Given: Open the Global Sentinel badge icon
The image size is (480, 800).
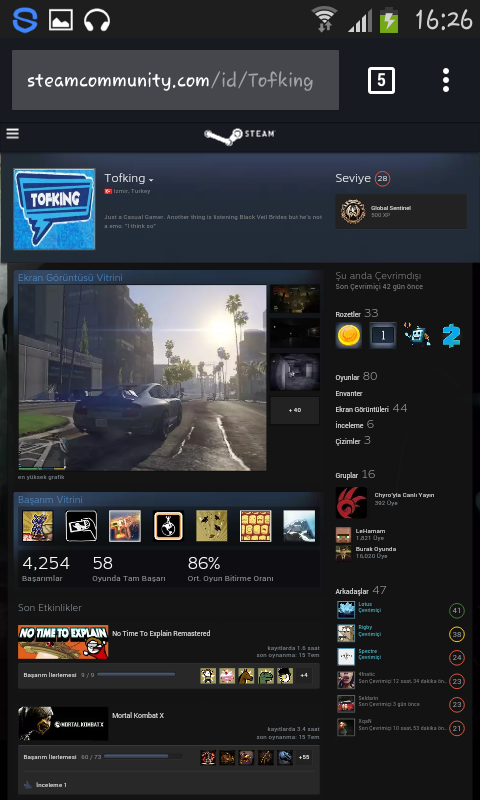Looking at the screenshot, I should pyautogui.click(x=353, y=211).
